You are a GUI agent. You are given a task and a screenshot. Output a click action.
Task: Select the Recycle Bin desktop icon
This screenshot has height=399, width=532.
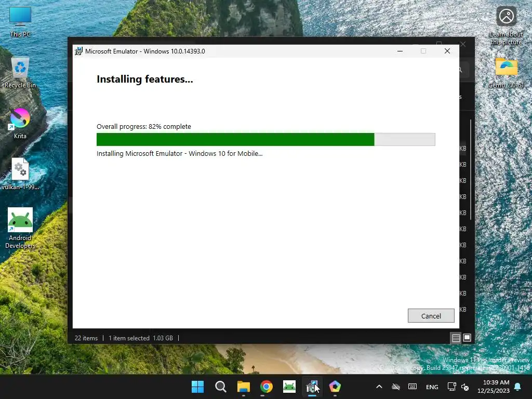[x=20, y=73]
